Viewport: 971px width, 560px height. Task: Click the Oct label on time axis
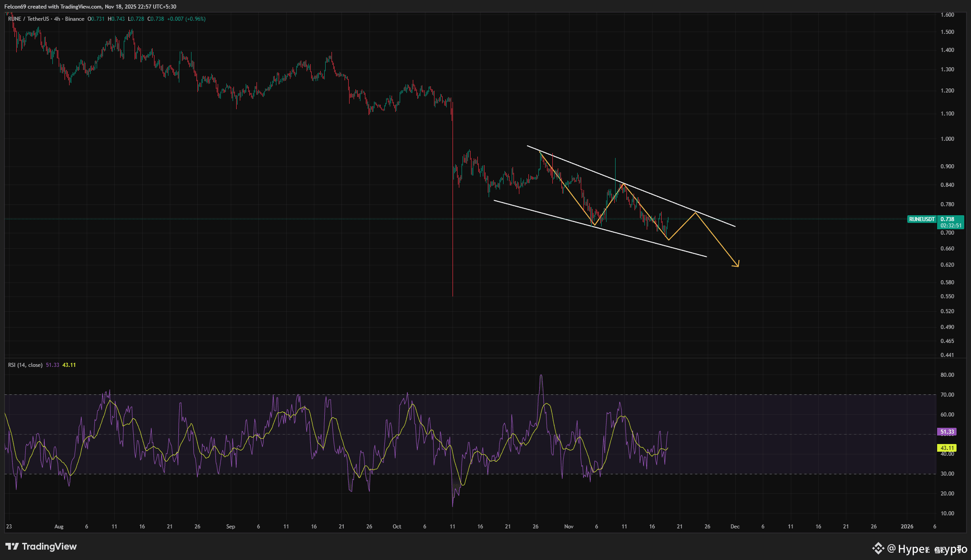click(397, 527)
